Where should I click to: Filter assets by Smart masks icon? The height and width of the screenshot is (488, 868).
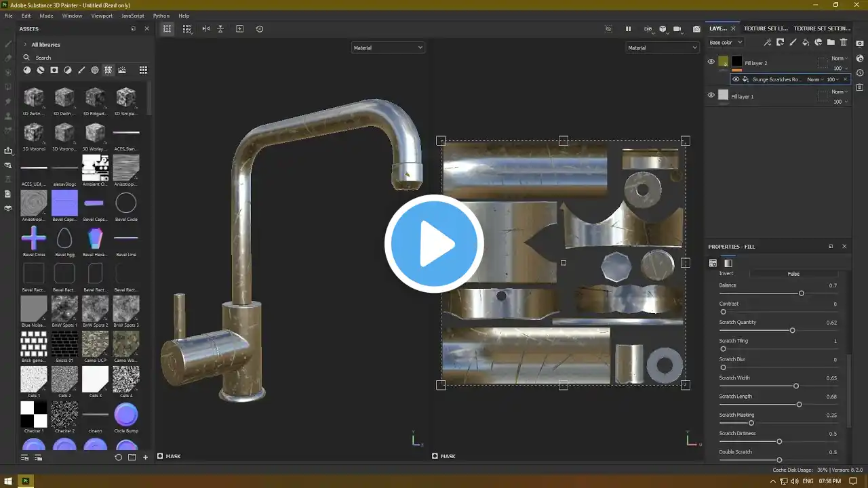[54, 70]
